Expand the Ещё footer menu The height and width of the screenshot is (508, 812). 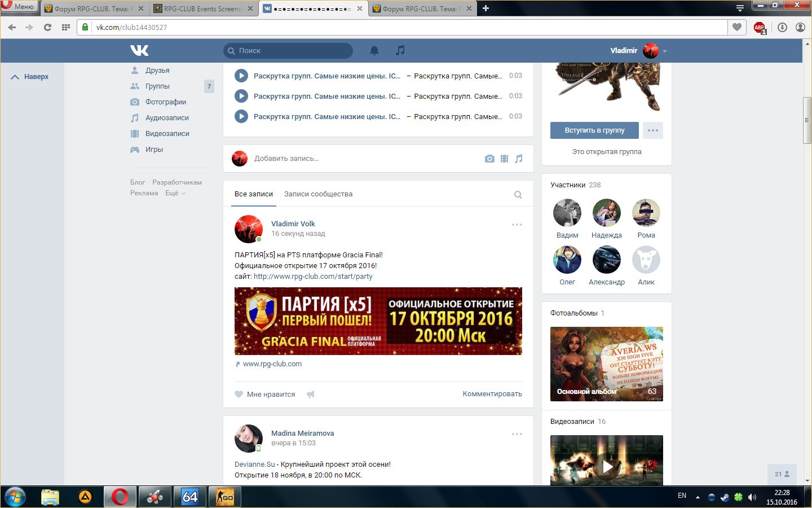[x=175, y=193]
